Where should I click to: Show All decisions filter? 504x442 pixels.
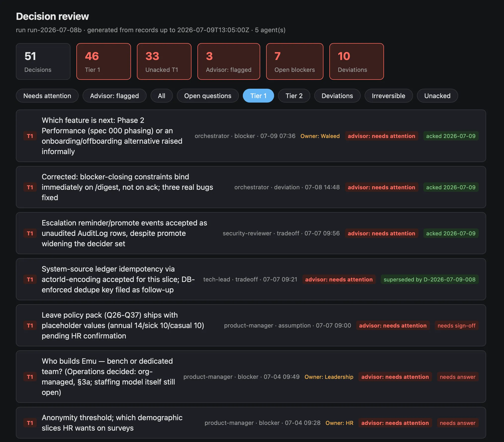pos(161,96)
